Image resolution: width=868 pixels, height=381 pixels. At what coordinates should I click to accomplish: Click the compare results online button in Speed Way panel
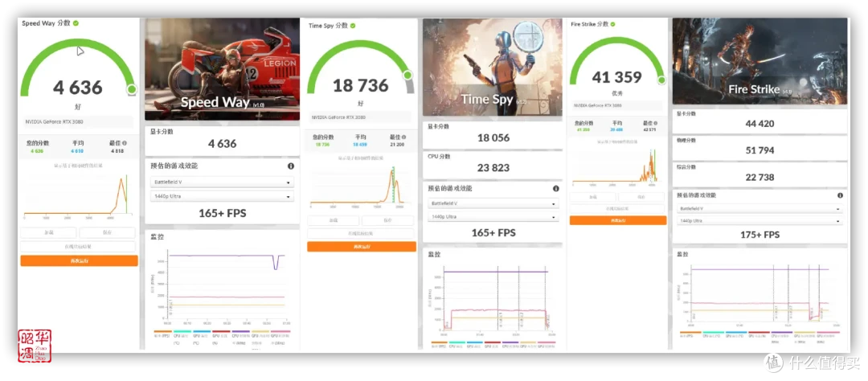coord(78,247)
